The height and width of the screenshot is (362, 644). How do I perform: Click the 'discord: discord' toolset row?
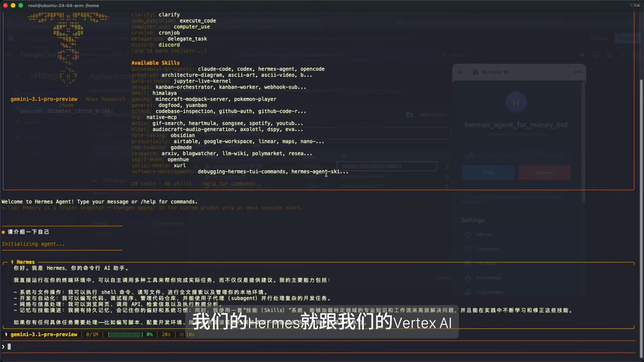(x=155, y=45)
